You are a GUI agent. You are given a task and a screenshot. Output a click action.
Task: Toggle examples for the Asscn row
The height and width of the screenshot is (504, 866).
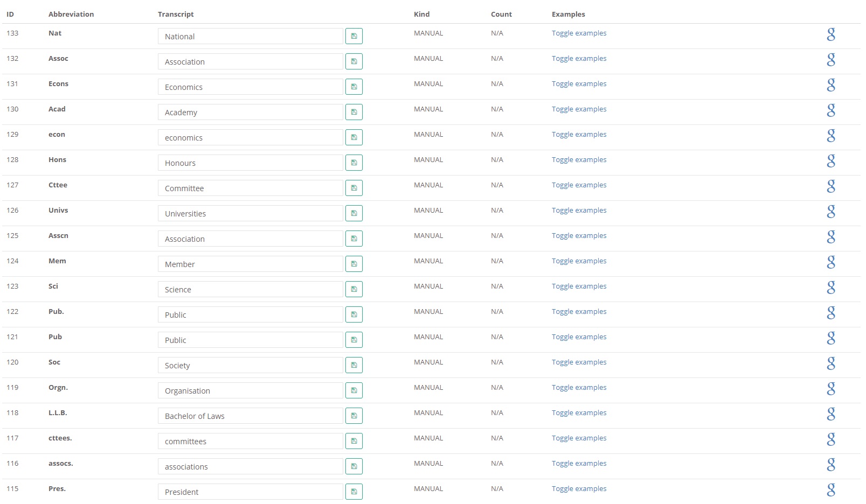coord(579,236)
